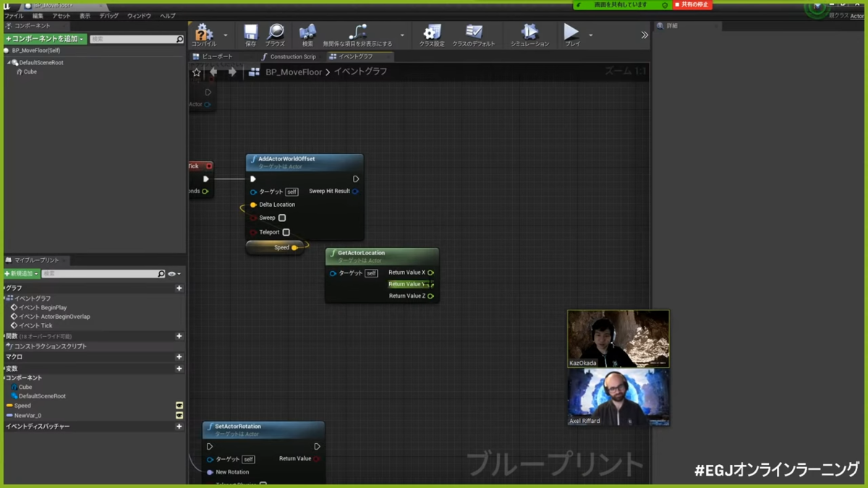Click search magnifier in My Blueprint panel
Screen dimensions: 868x488
[161, 274]
